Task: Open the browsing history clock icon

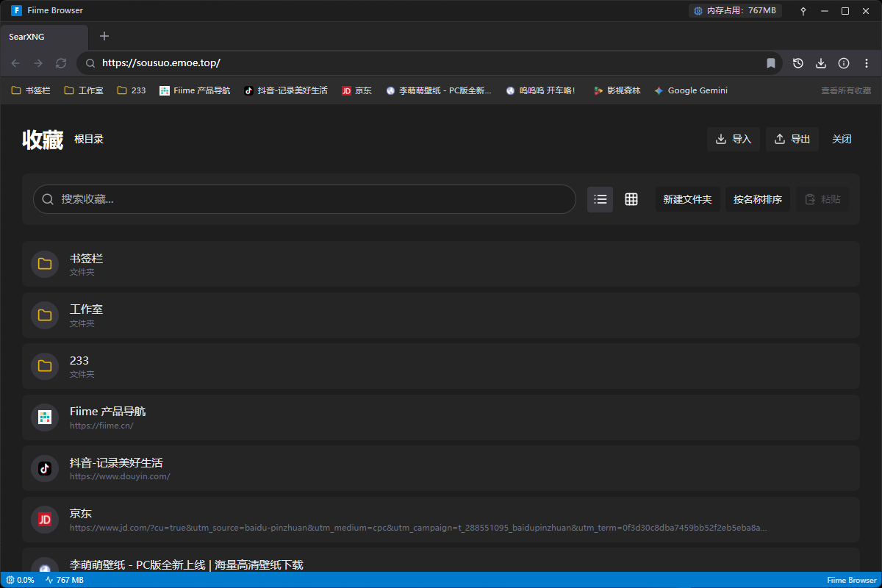Action: point(798,63)
